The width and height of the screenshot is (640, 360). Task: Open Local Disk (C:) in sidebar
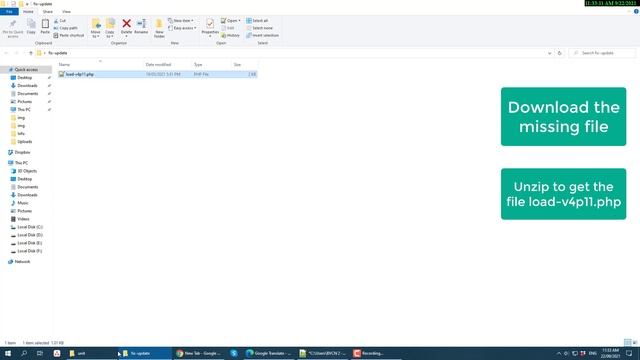point(30,227)
